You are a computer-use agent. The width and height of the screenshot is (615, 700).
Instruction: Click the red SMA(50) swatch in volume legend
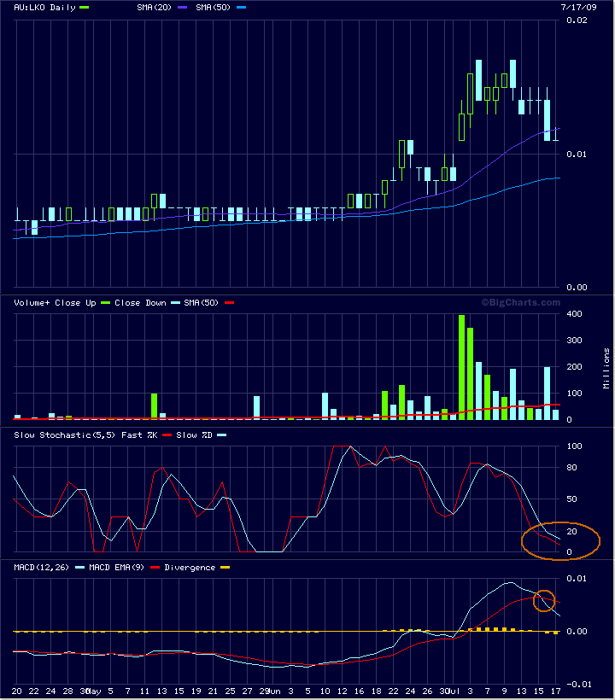tap(229, 303)
